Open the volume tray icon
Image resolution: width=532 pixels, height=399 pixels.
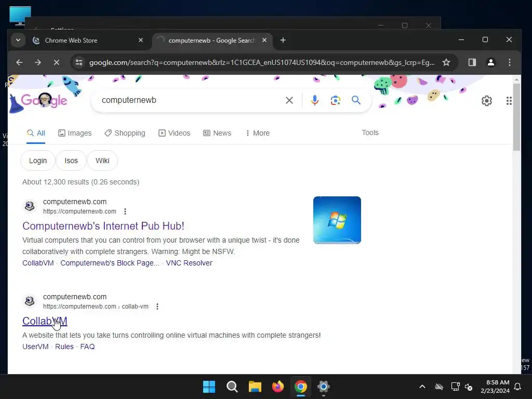pyautogui.click(x=469, y=387)
